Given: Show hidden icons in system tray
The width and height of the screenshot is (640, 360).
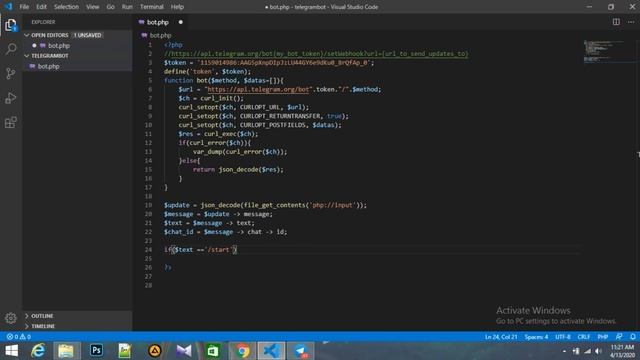Looking at the screenshot, I should pos(564,351).
